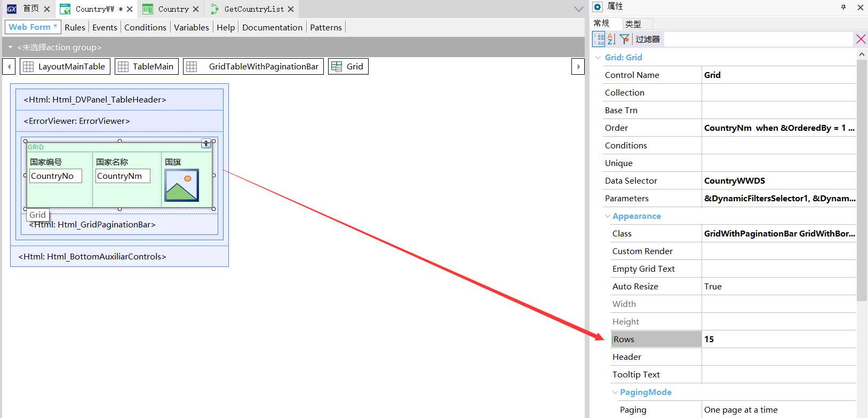Screen dimensions: 868x418
Task: Click the property filter funnel icon
Action: pyautogui.click(x=624, y=39)
